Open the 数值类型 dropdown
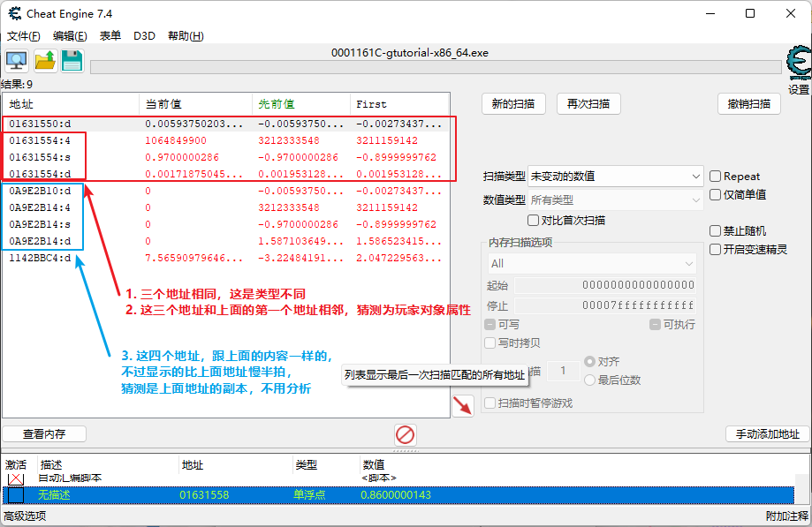 [615, 200]
